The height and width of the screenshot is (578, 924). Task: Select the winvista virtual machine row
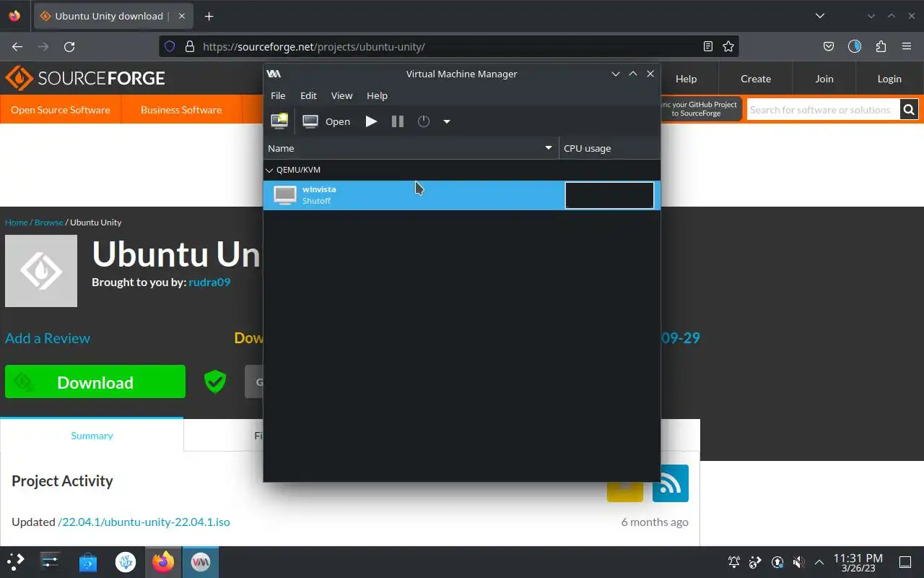point(462,195)
